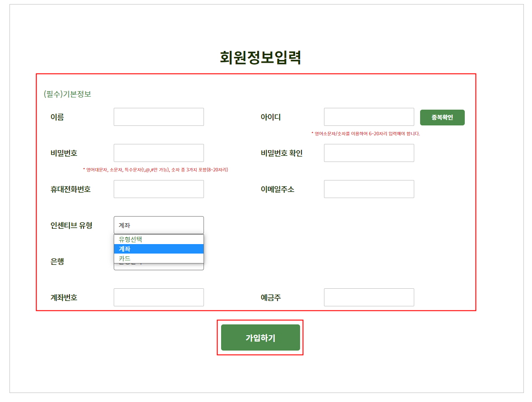The image size is (532, 402).
Task: Click the 휴대전화번호 input field
Action: pos(159,189)
